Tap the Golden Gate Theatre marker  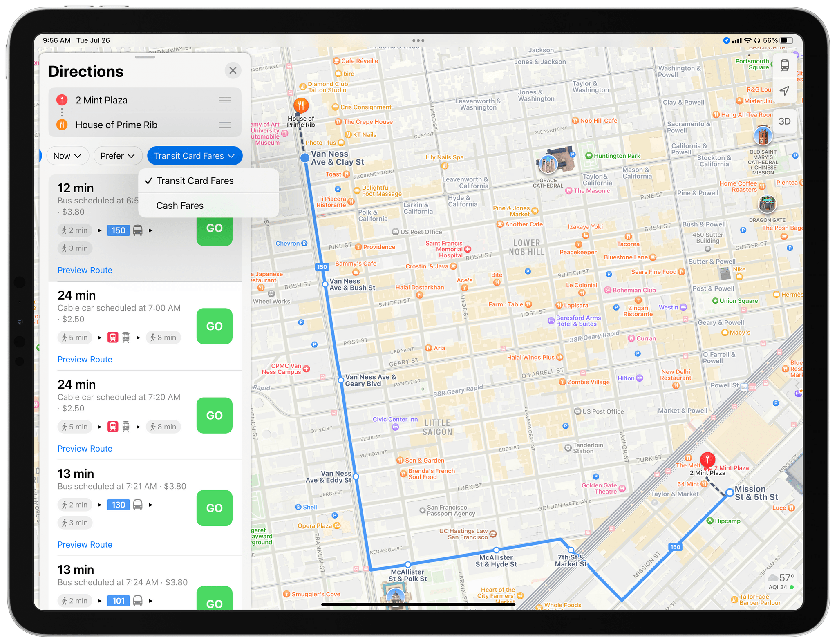pyautogui.click(x=622, y=488)
